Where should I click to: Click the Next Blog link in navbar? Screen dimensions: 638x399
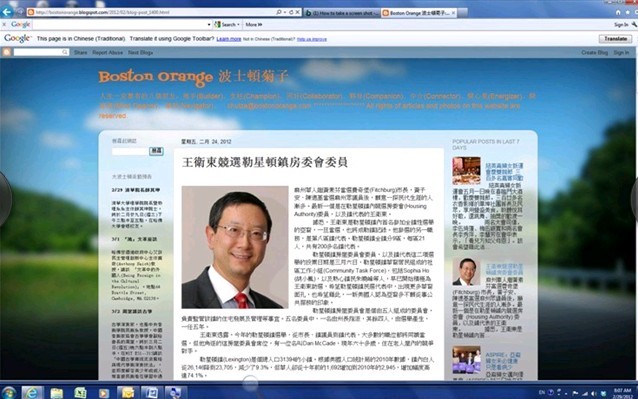click(140, 52)
